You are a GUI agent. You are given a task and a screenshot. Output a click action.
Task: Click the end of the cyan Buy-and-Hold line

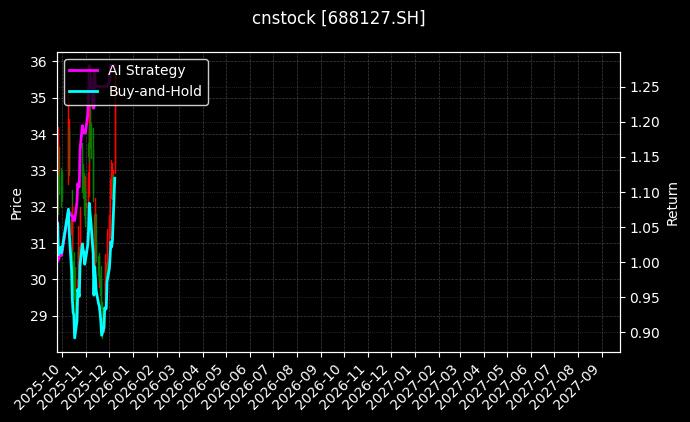(115, 178)
